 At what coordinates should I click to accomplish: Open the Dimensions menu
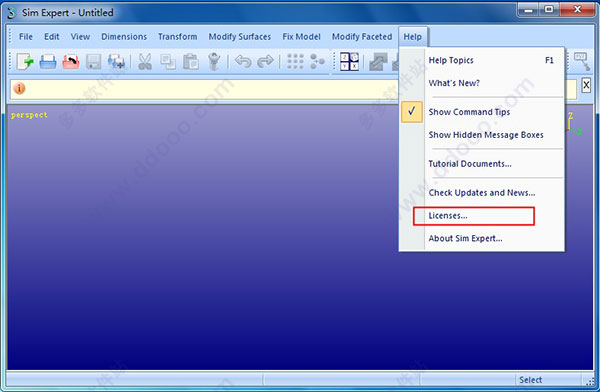tap(124, 37)
